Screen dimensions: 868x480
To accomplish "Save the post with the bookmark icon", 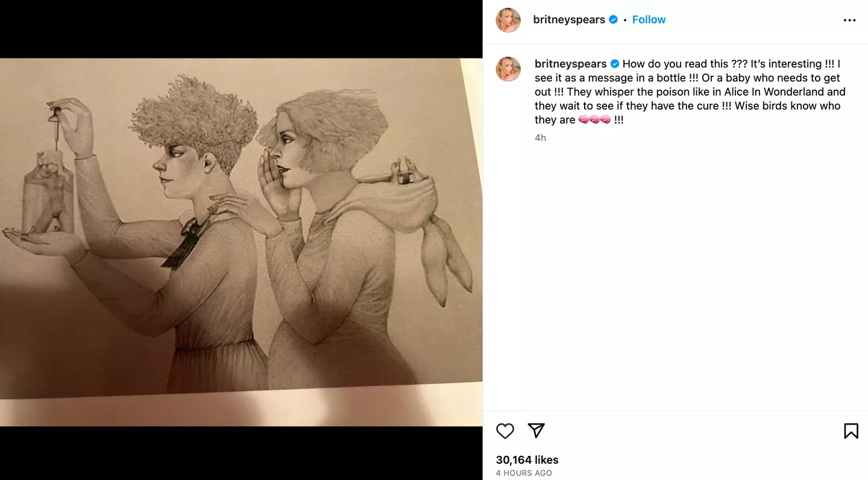I will pyautogui.click(x=851, y=431).
